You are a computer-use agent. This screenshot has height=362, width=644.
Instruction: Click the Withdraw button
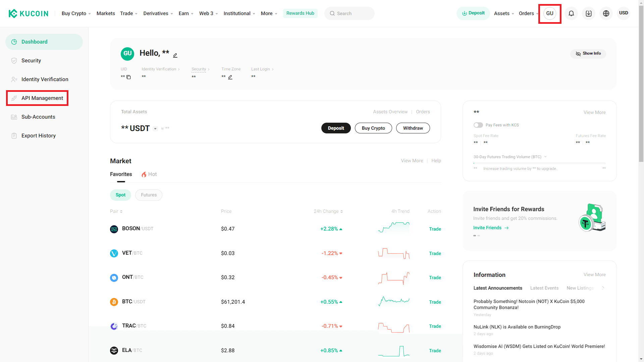tap(413, 128)
